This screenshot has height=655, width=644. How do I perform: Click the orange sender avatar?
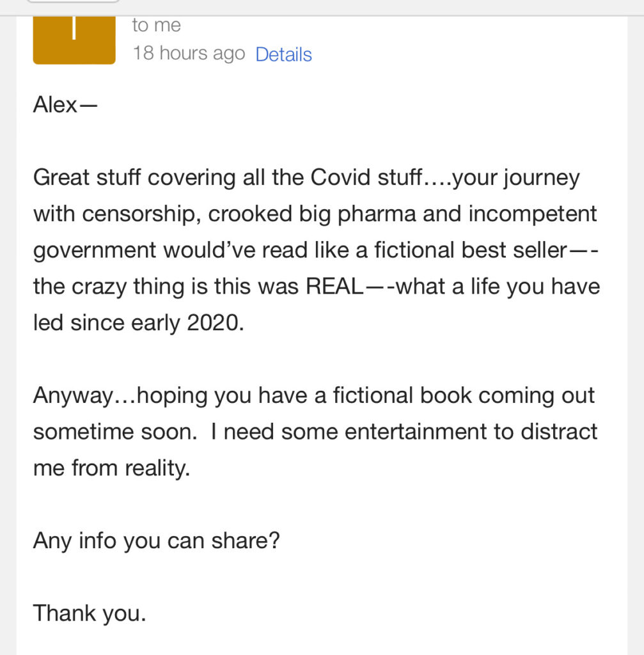click(x=74, y=40)
